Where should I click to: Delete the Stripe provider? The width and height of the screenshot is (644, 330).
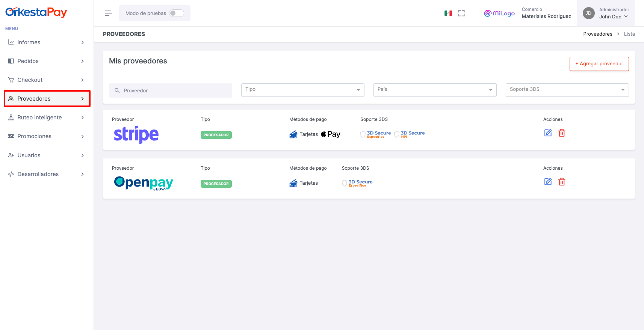pos(562,133)
